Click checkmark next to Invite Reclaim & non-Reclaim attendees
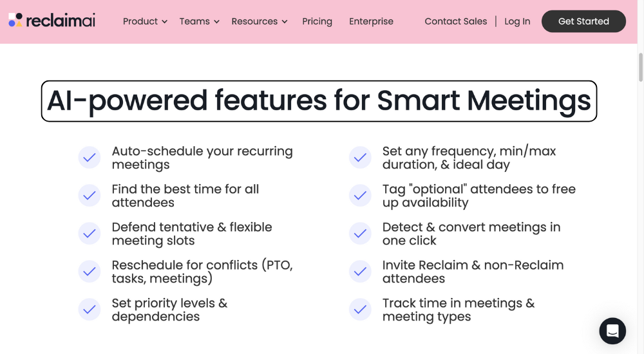The height and width of the screenshot is (354, 644). [x=360, y=272]
